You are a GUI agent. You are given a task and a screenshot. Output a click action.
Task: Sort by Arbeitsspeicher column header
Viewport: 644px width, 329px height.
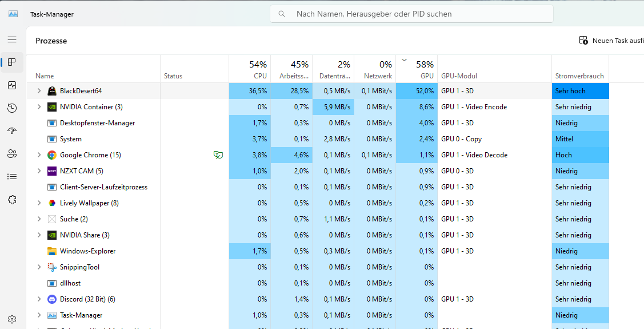point(291,69)
